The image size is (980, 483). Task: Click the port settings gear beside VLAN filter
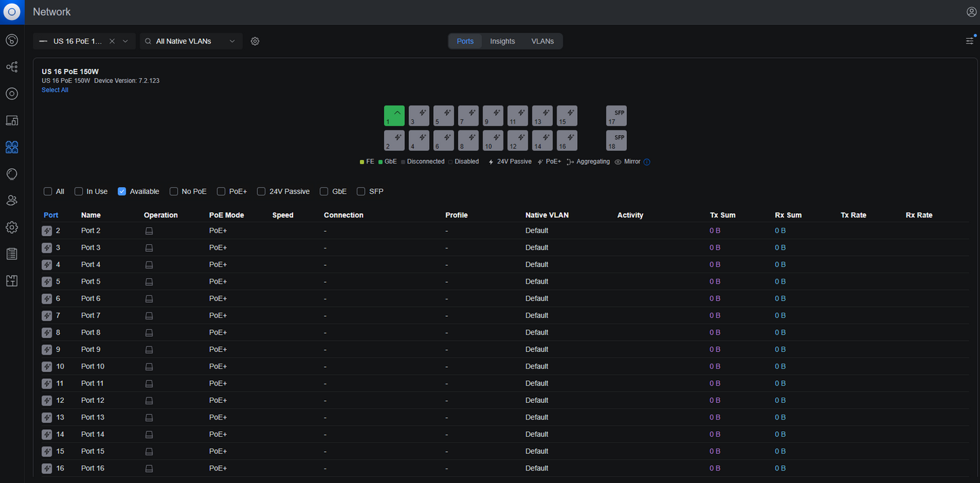[255, 41]
